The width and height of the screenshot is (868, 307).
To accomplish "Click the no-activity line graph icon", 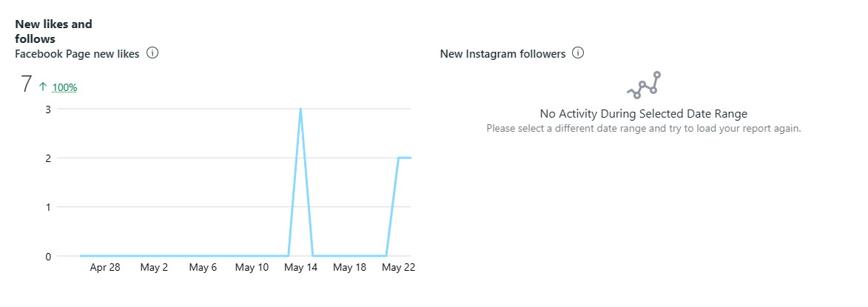I will (x=643, y=85).
